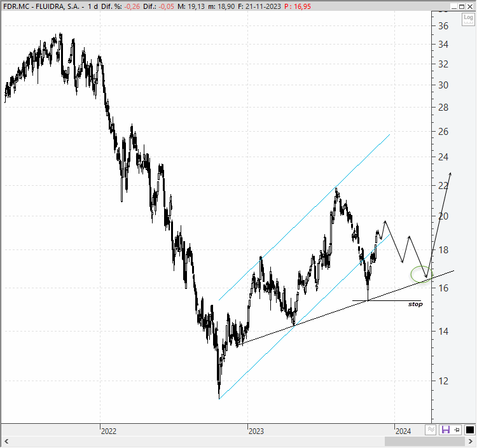Click the 'FDR.MC - FLUIDRA, S.A.' title text
Screen dimensions: 477x448
[41, 6]
